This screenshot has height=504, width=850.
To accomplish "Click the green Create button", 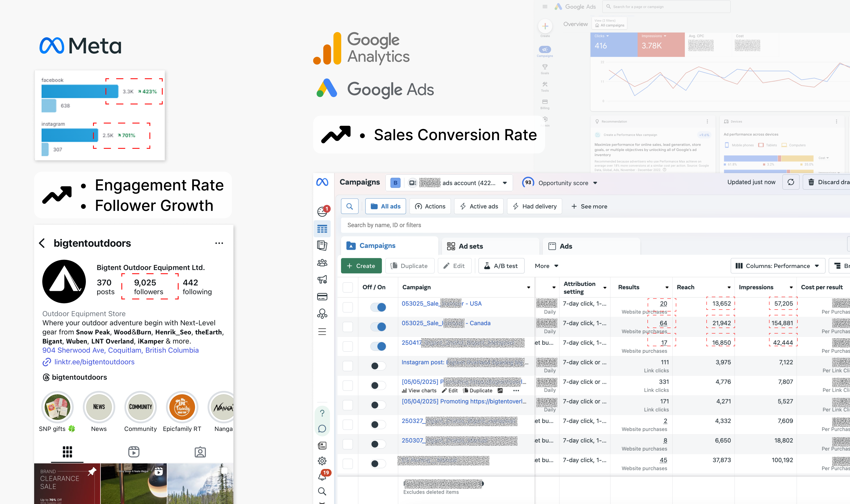I will tap(361, 266).
